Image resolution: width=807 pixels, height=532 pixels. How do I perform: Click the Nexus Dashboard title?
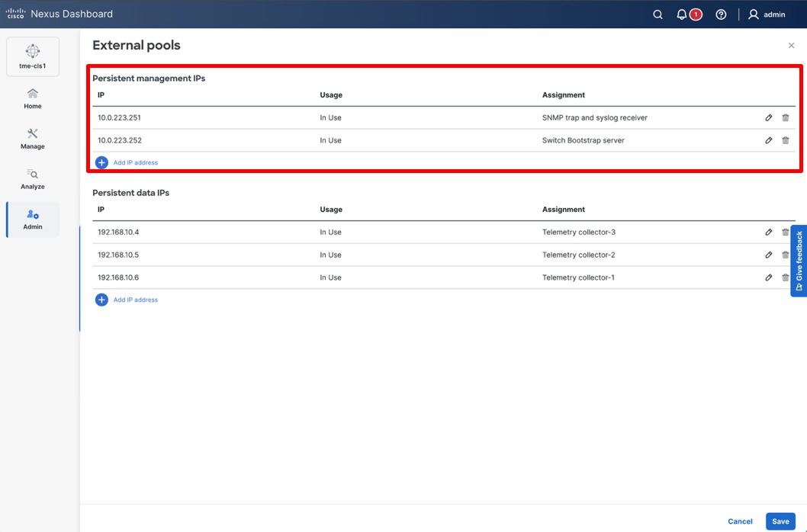75,14
